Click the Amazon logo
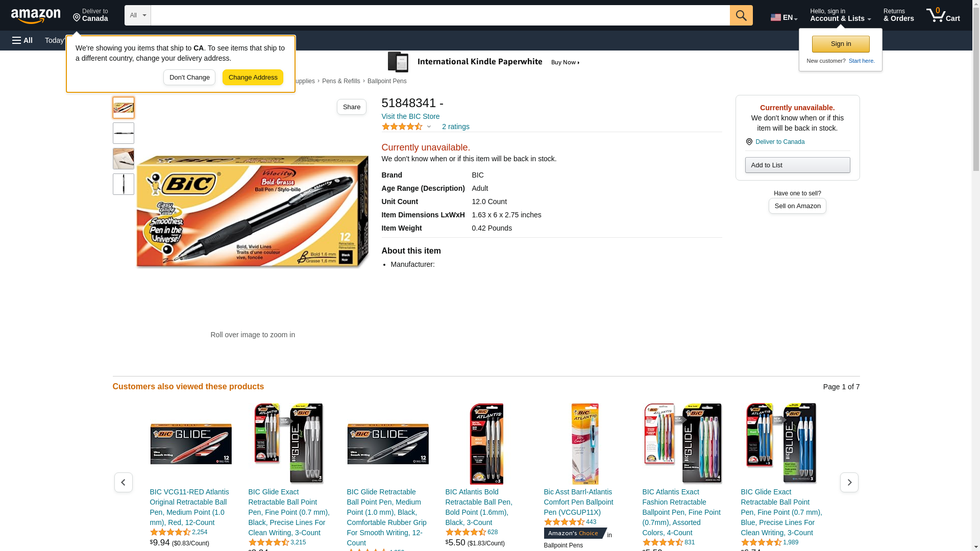The width and height of the screenshot is (980, 551). [36, 16]
